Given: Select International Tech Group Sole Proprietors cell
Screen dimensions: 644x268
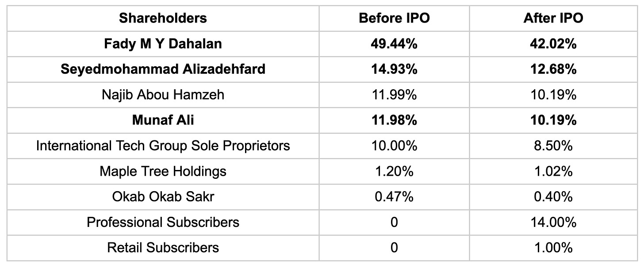Looking at the screenshot, I should click(163, 145).
